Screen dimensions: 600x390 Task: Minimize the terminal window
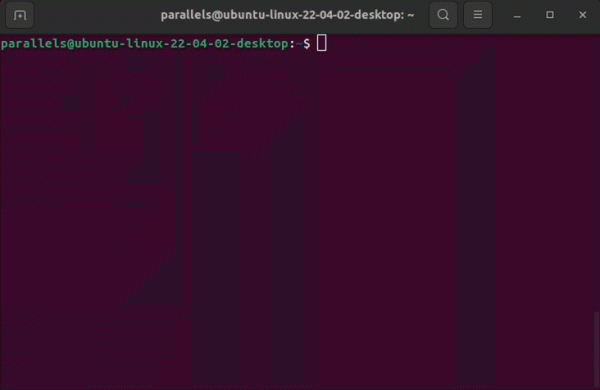517,15
